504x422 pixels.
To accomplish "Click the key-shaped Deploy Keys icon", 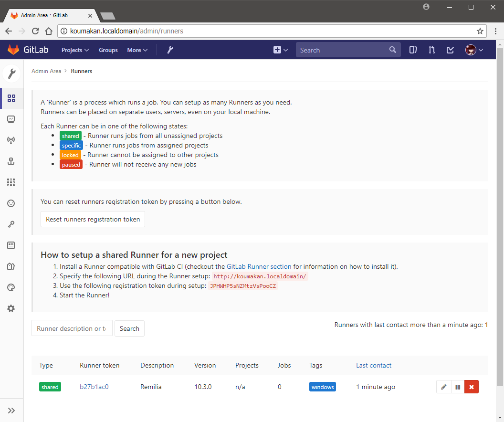I will pos(11,224).
